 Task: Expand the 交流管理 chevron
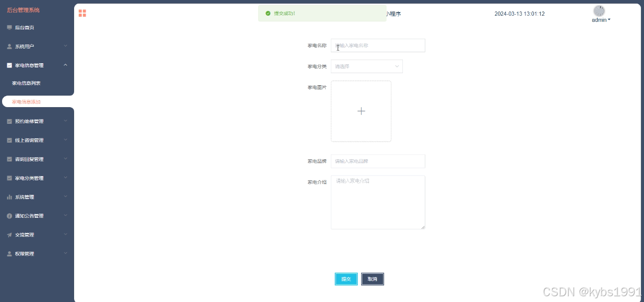(x=65, y=234)
